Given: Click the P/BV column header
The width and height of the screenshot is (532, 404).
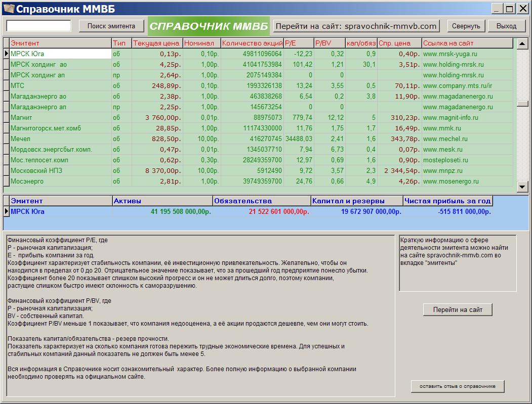Looking at the screenshot, I should (x=329, y=43).
